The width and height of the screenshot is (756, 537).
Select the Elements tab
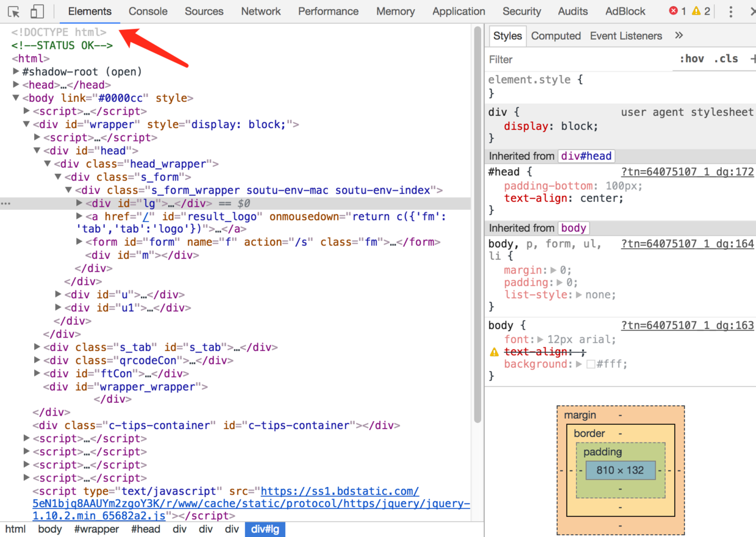[90, 11]
